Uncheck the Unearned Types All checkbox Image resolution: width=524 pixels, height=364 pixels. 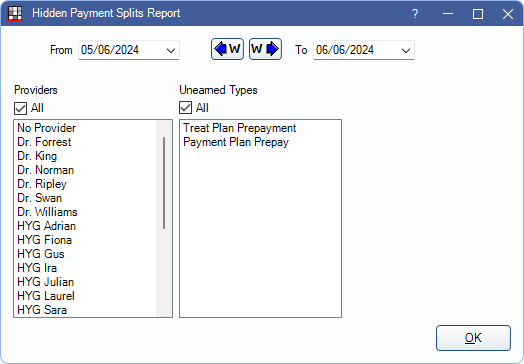click(185, 108)
